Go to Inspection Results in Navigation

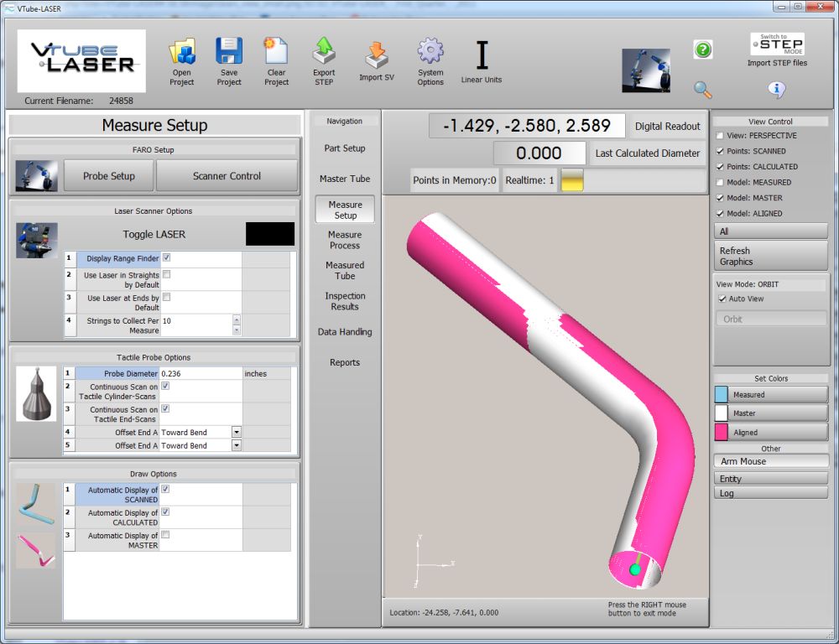pyautogui.click(x=345, y=301)
